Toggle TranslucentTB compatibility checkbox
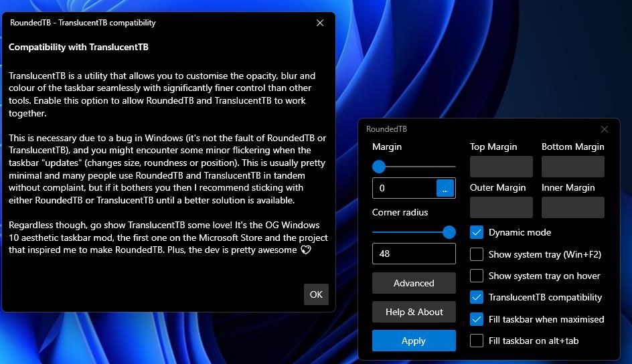Viewport: 632px width, 364px height. coord(477,297)
